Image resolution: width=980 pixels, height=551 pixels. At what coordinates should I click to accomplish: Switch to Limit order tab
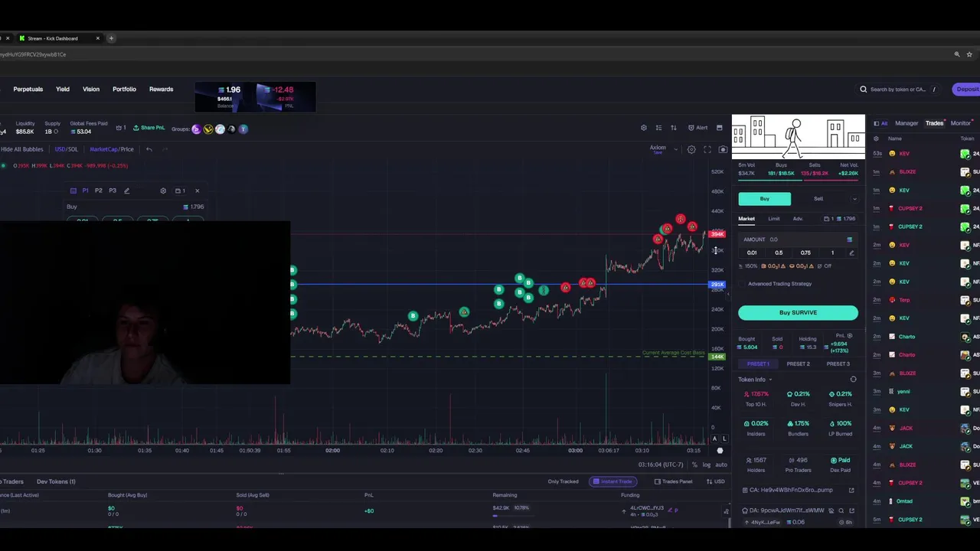(x=774, y=219)
